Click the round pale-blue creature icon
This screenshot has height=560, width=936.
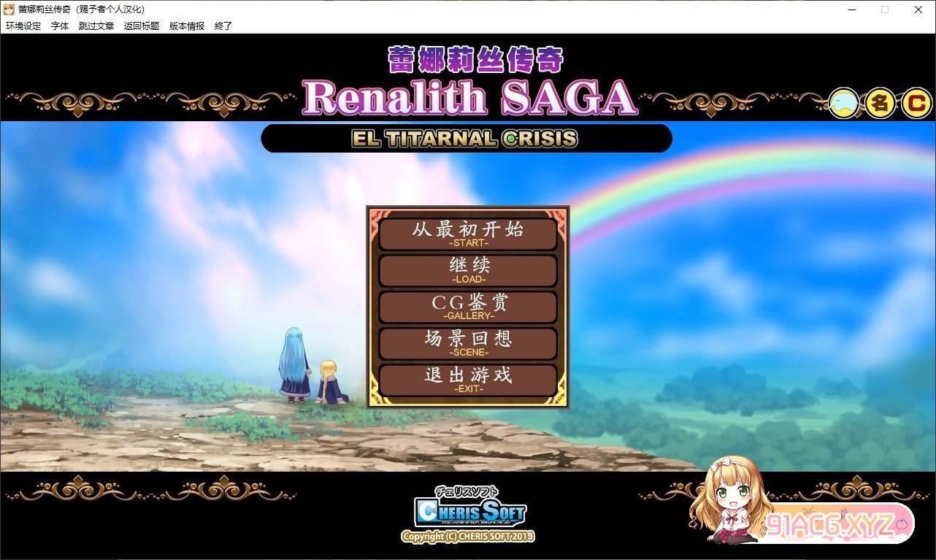844,104
